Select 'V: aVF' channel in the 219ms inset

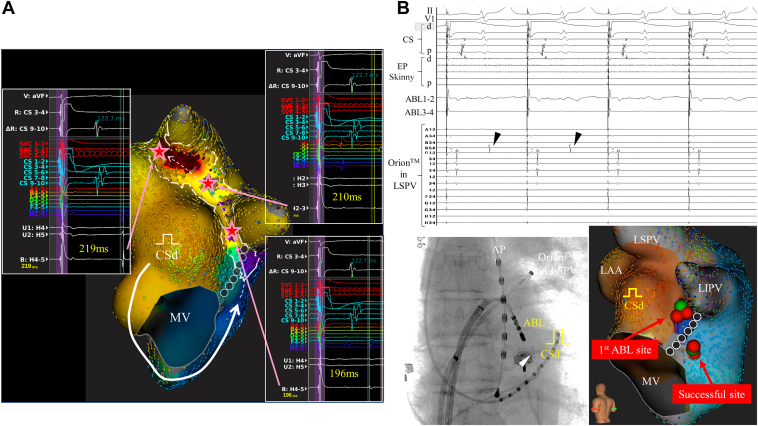[x=35, y=96]
